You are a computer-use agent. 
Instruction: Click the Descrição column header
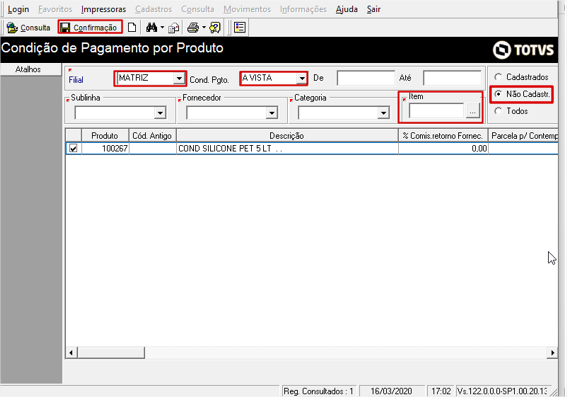(x=287, y=136)
